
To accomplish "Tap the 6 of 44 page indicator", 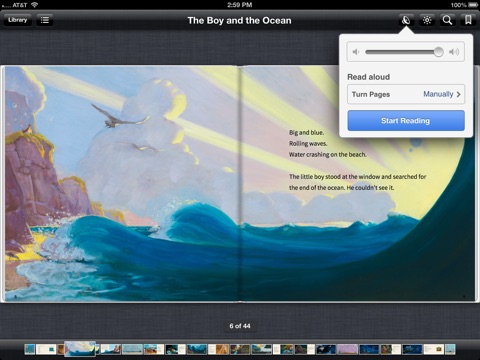I will 240,326.
